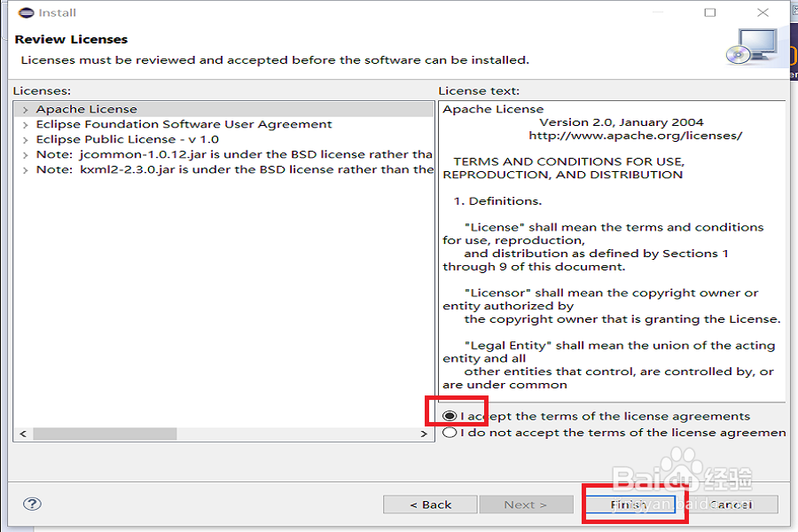Select Eclipse Foundation Software User Agreement entry
The width and height of the screenshot is (798, 532).
click(x=184, y=124)
